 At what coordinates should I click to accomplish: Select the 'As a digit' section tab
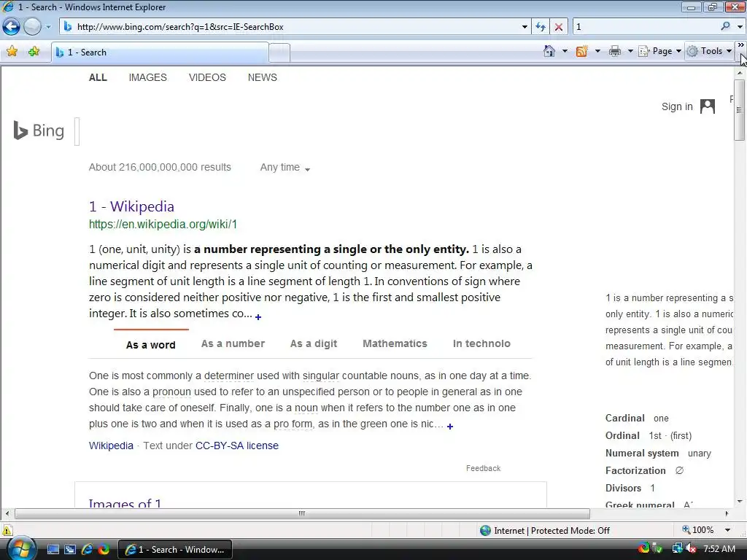pyautogui.click(x=314, y=343)
